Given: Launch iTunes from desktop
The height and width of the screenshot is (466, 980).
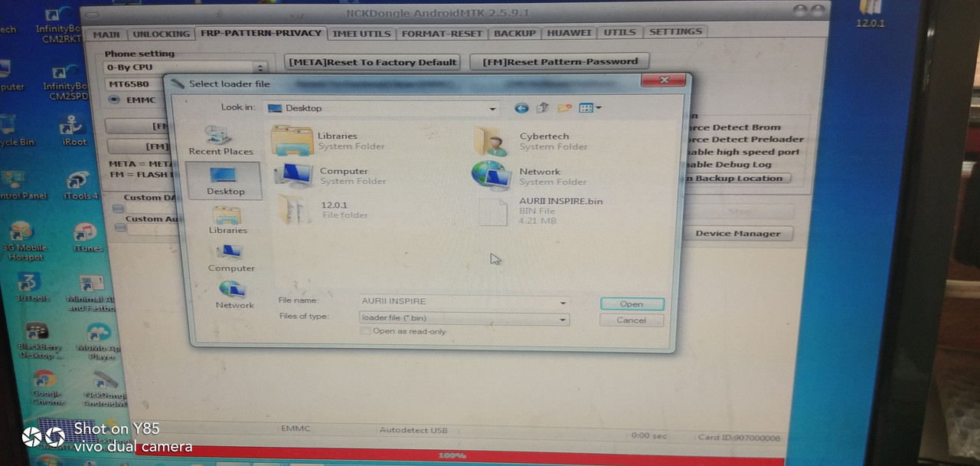Looking at the screenshot, I should point(87,238).
